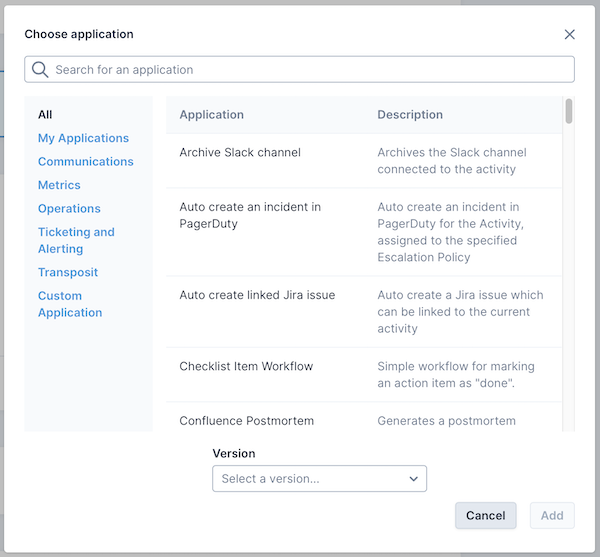Close the Choose application dialog
Image resolution: width=600 pixels, height=557 pixels.
coord(570,34)
